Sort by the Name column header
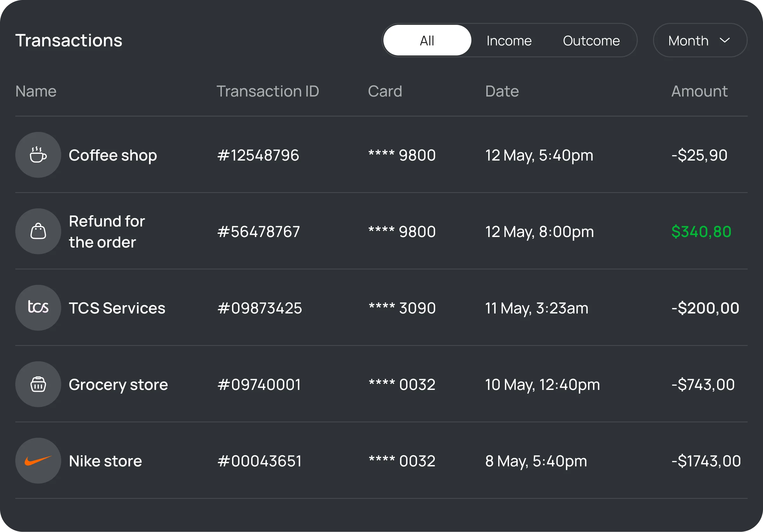 pyautogui.click(x=36, y=91)
